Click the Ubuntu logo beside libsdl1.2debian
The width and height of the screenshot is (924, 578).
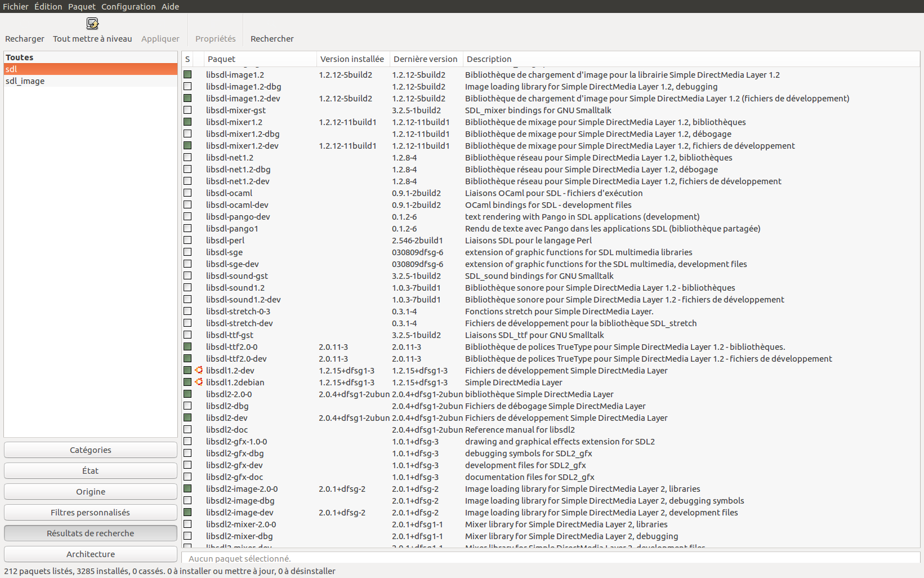click(x=199, y=382)
